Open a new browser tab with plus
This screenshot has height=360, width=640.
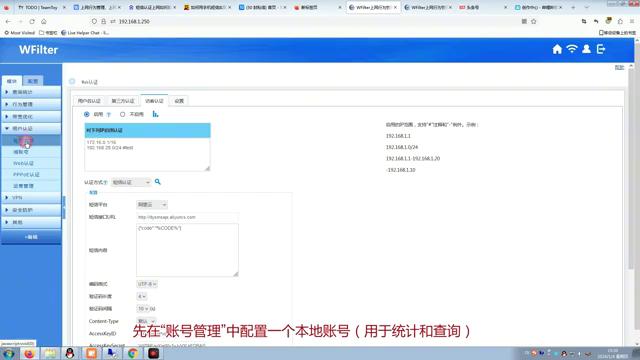pyautogui.click(x=573, y=7)
